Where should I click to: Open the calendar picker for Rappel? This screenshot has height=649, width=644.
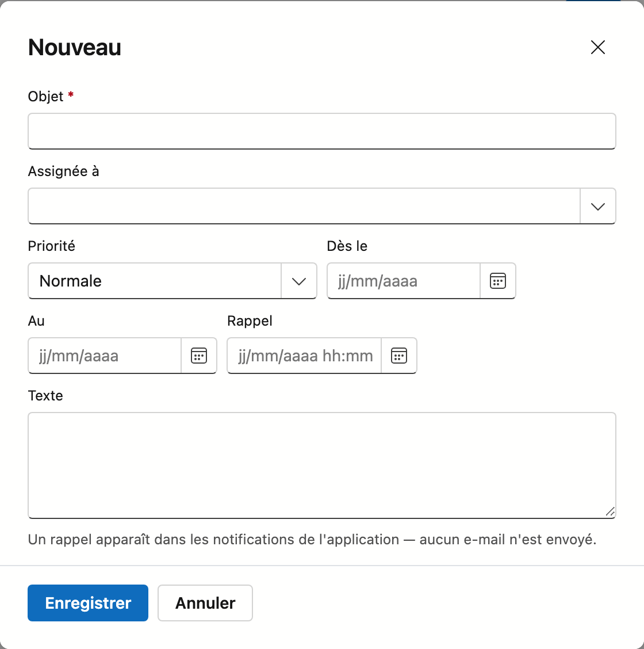[x=398, y=356]
